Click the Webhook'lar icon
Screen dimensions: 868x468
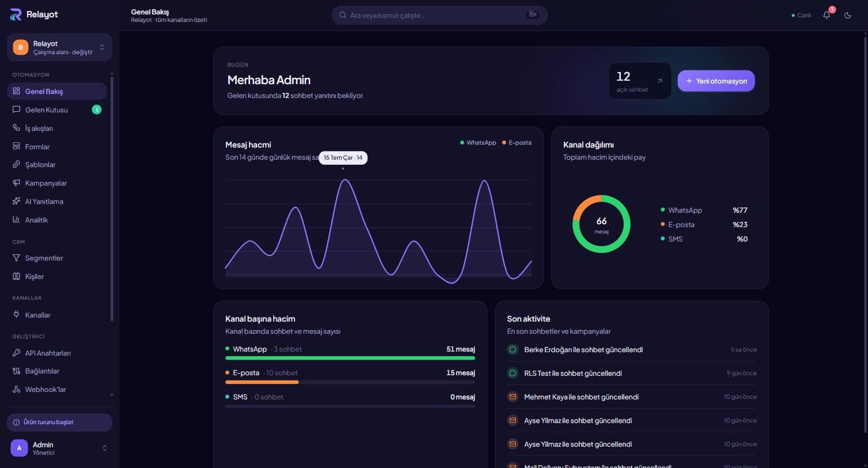(x=16, y=389)
